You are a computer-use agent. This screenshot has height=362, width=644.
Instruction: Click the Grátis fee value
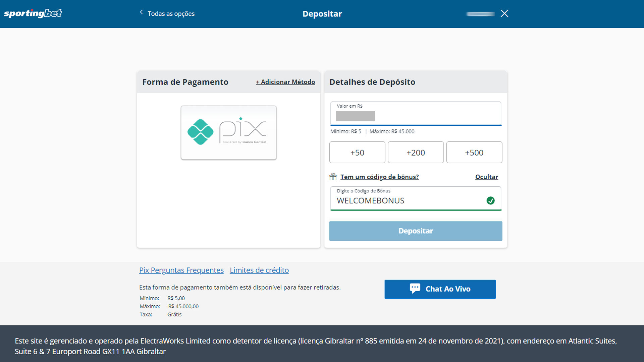(174, 314)
